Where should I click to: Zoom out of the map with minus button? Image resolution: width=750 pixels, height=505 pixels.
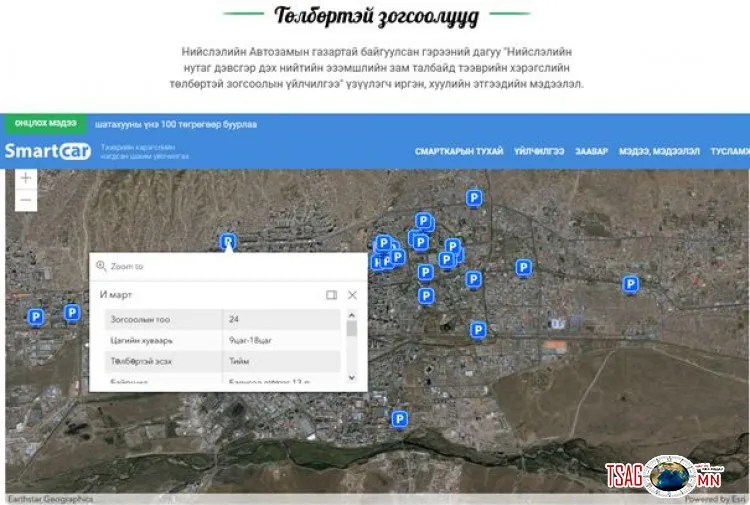pyautogui.click(x=26, y=200)
